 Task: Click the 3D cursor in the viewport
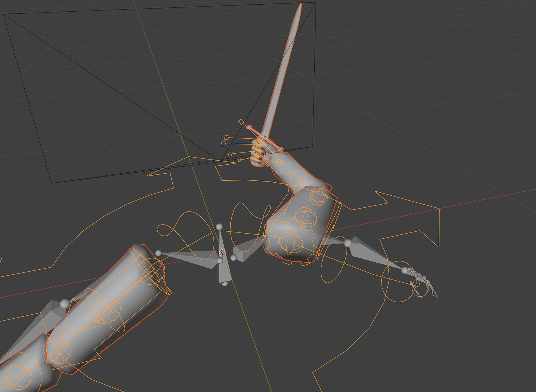[222, 252]
